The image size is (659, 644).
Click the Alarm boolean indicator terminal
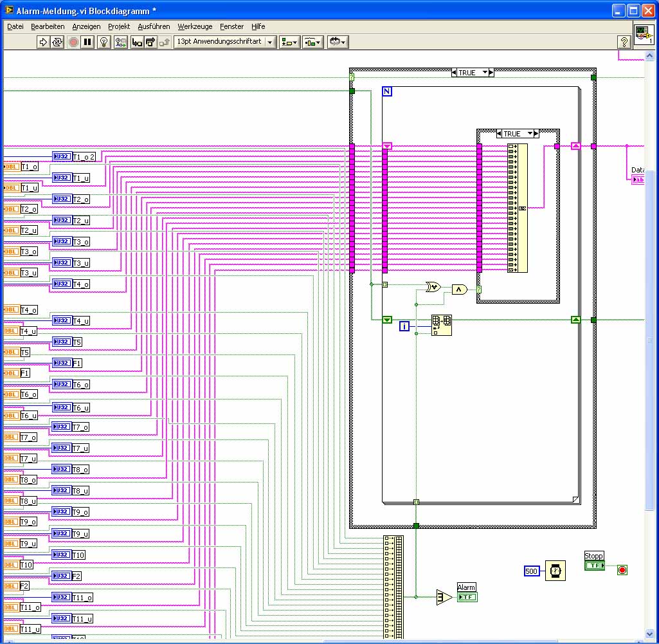(x=467, y=597)
